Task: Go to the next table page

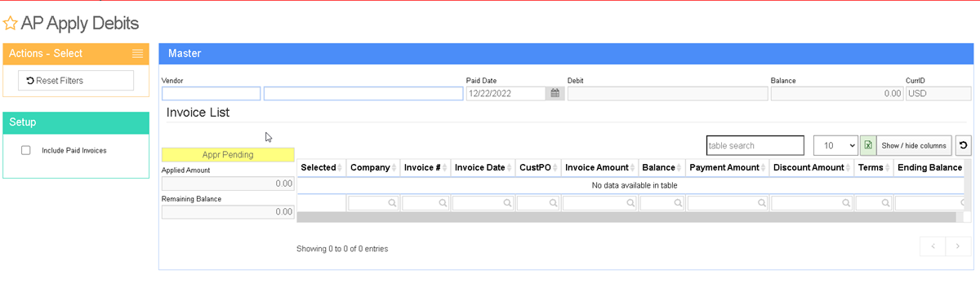Action: click(958, 246)
